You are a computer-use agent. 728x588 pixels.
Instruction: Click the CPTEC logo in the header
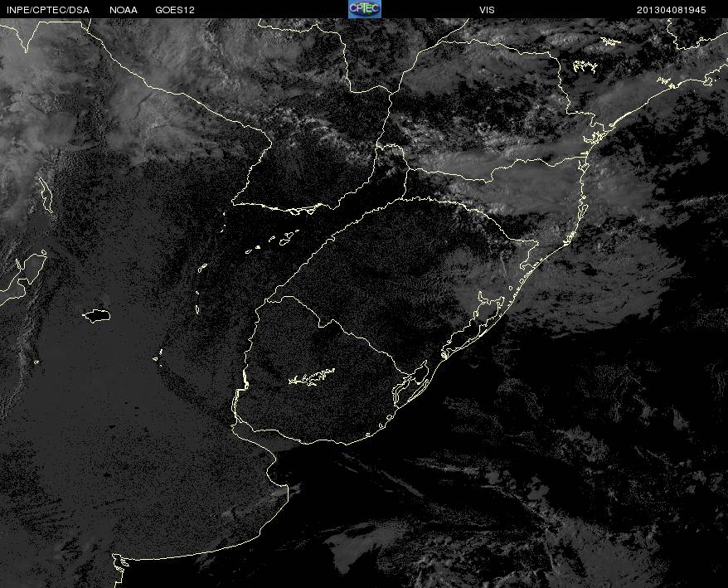pos(365,9)
